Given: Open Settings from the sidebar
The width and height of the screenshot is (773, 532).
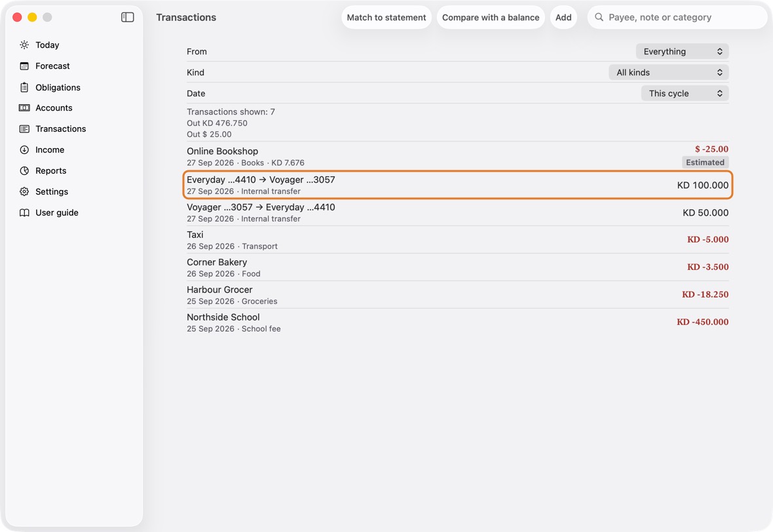Looking at the screenshot, I should [x=52, y=192].
